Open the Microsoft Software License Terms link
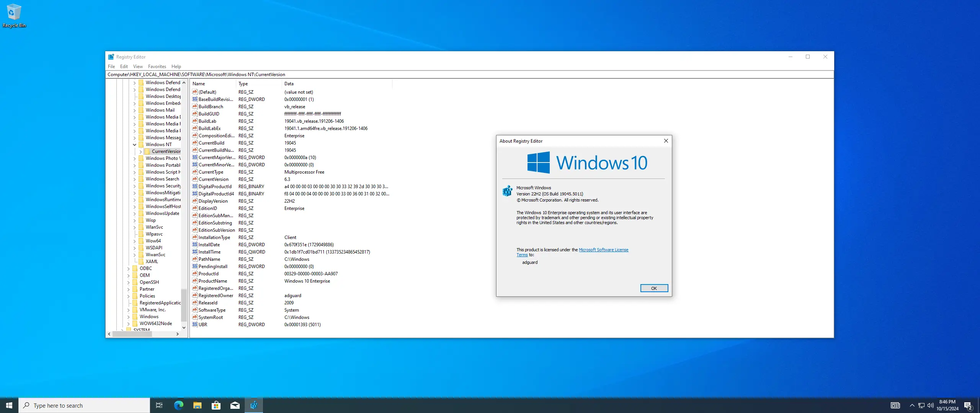This screenshot has width=980, height=413. coord(603,250)
